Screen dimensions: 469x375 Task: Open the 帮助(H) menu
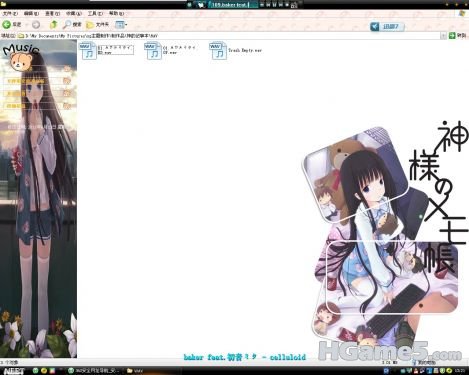[116, 14]
